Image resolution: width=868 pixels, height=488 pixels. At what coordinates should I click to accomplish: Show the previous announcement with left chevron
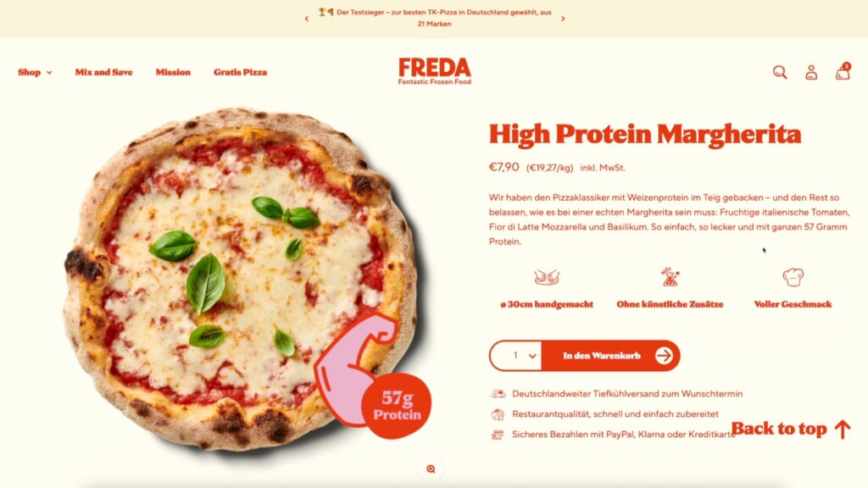point(307,19)
